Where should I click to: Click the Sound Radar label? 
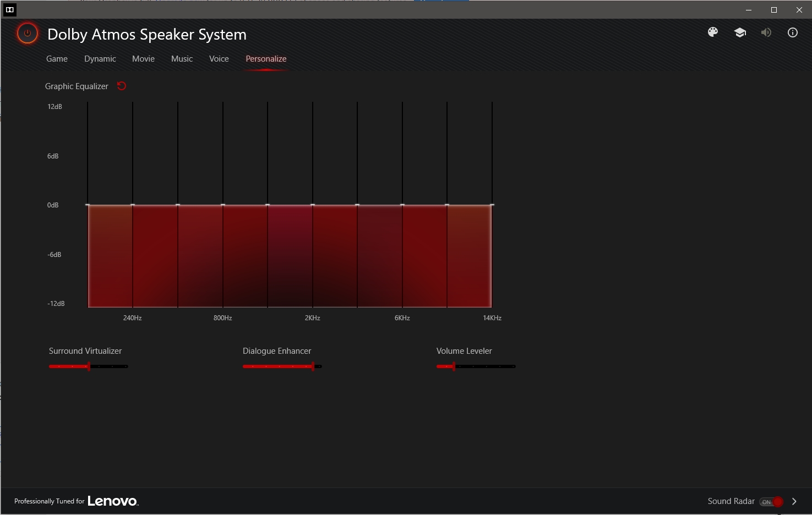point(731,501)
